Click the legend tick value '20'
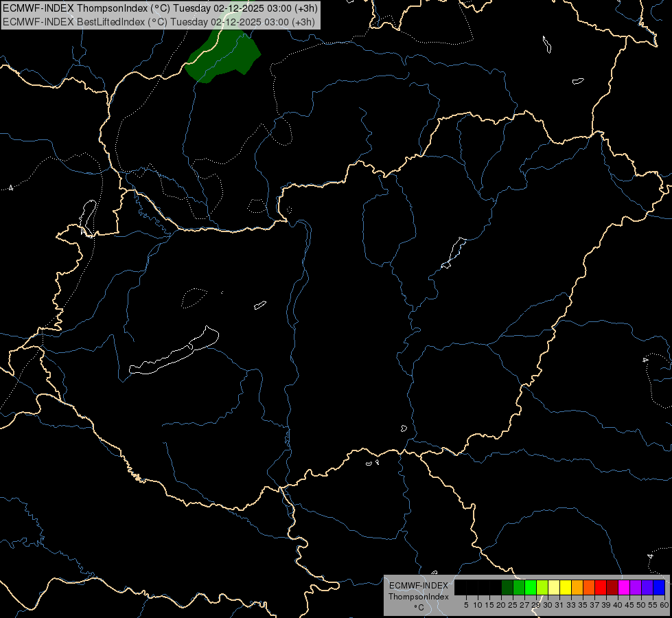 [x=501, y=605]
